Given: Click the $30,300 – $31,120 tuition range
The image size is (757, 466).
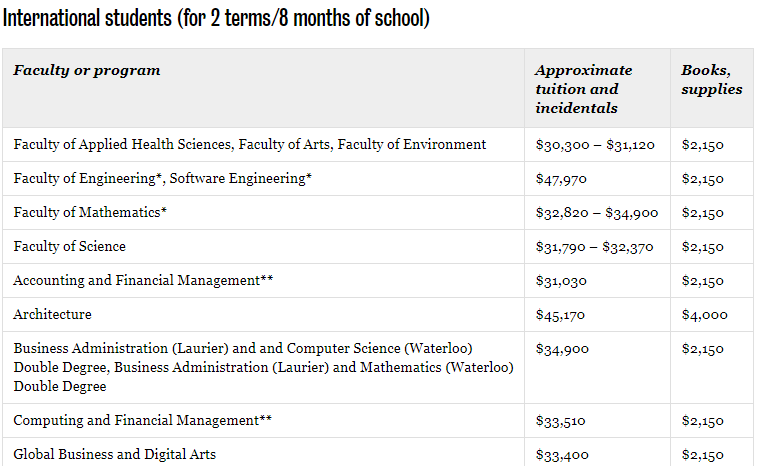Looking at the screenshot, I should [x=595, y=145].
